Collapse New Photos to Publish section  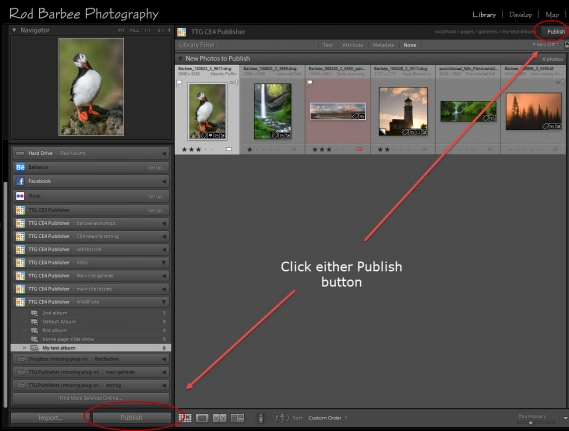click(180, 58)
